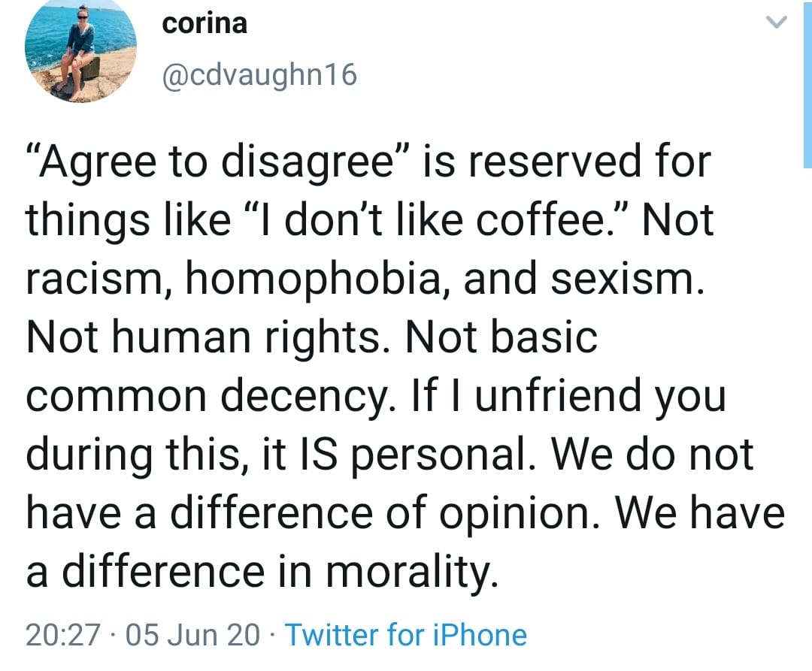Click the word "opinion" in the tweet

515,512
